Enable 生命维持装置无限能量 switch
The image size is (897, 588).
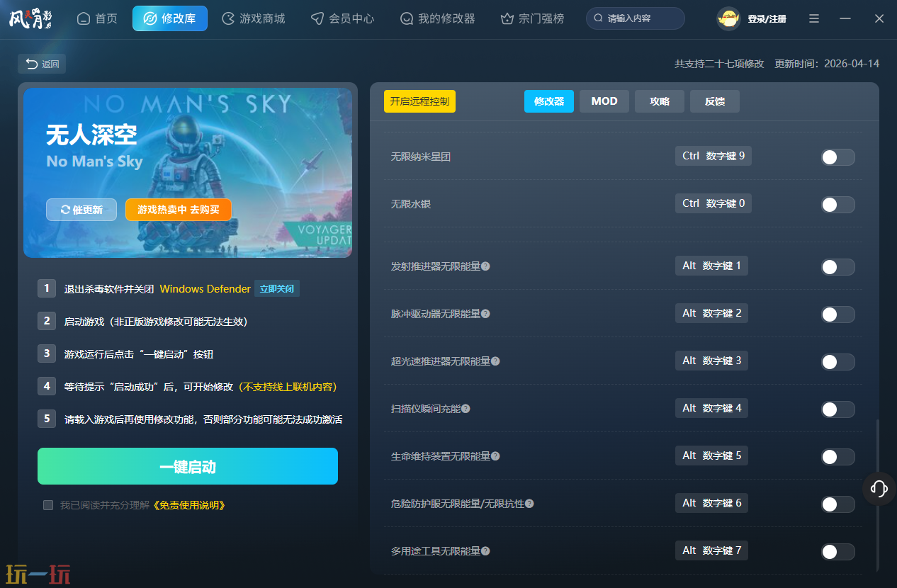click(x=837, y=457)
